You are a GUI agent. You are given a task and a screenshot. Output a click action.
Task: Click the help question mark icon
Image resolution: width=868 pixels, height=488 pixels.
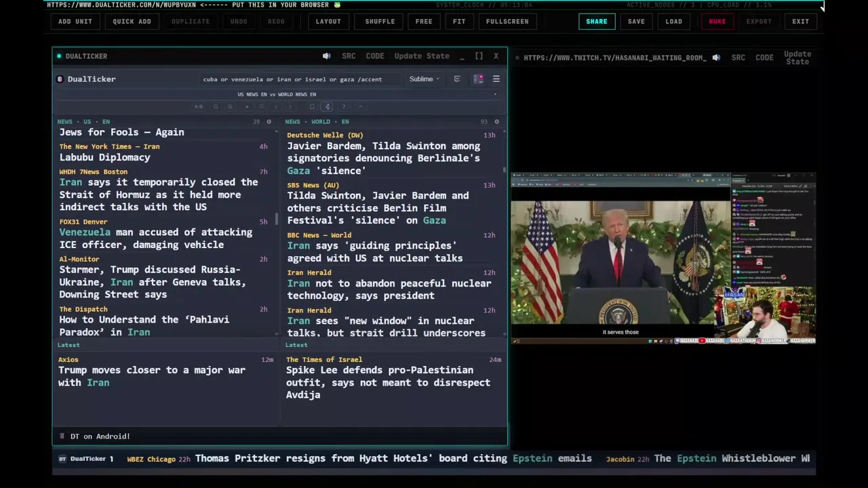tap(344, 106)
